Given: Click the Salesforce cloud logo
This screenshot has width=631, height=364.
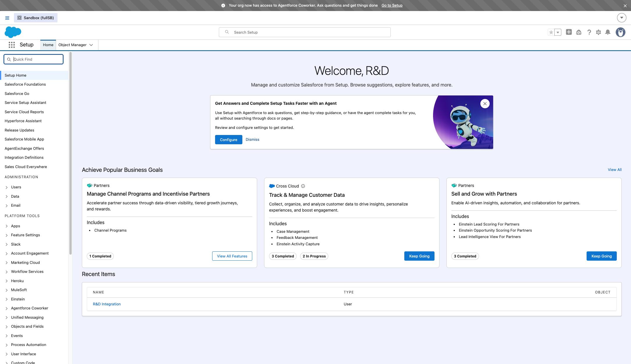Looking at the screenshot, I should (x=13, y=32).
